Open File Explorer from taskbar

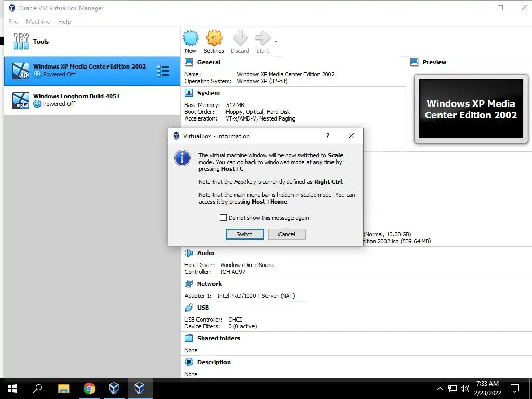click(63, 389)
